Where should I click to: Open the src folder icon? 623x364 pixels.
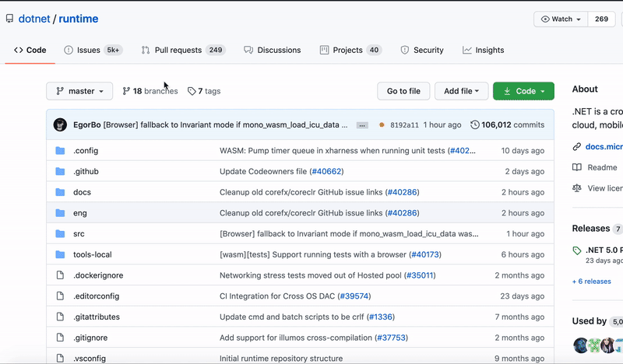(60, 233)
